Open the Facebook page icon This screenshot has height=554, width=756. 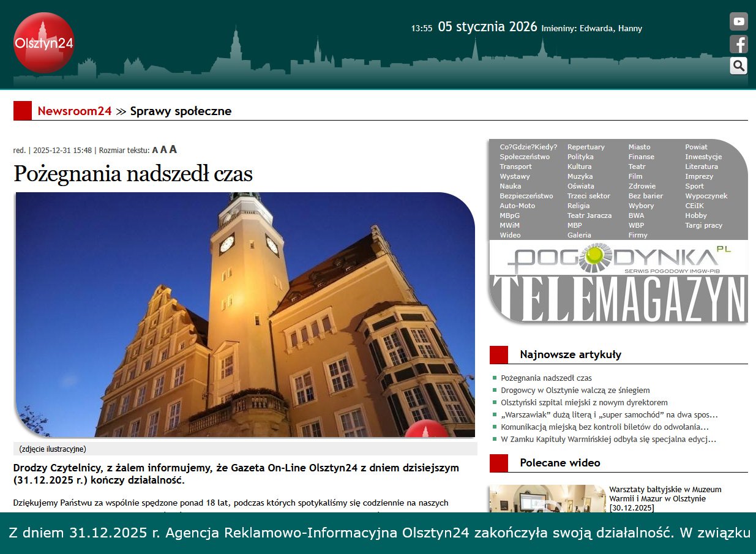click(738, 43)
